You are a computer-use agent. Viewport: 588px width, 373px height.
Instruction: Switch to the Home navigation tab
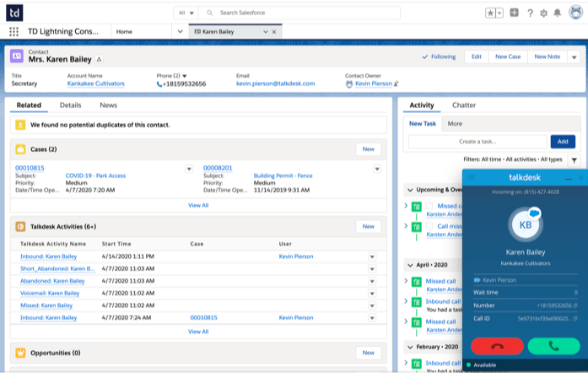(124, 31)
